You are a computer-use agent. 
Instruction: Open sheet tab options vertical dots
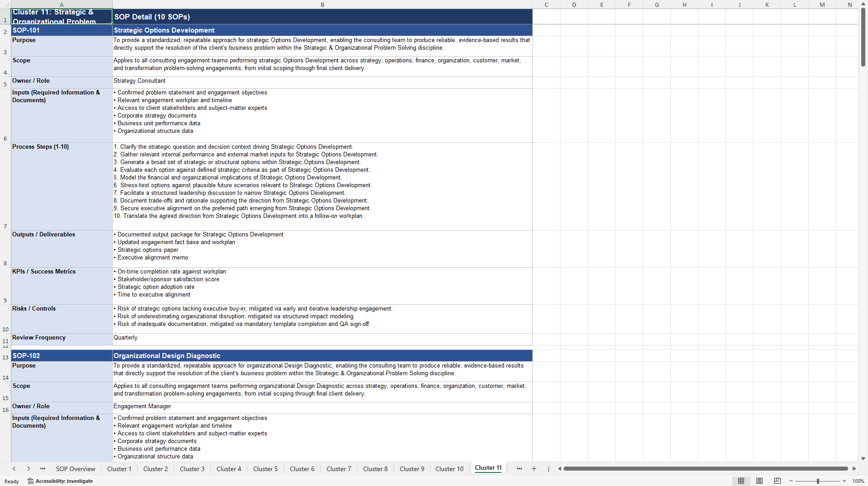click(x=549, y=469)
